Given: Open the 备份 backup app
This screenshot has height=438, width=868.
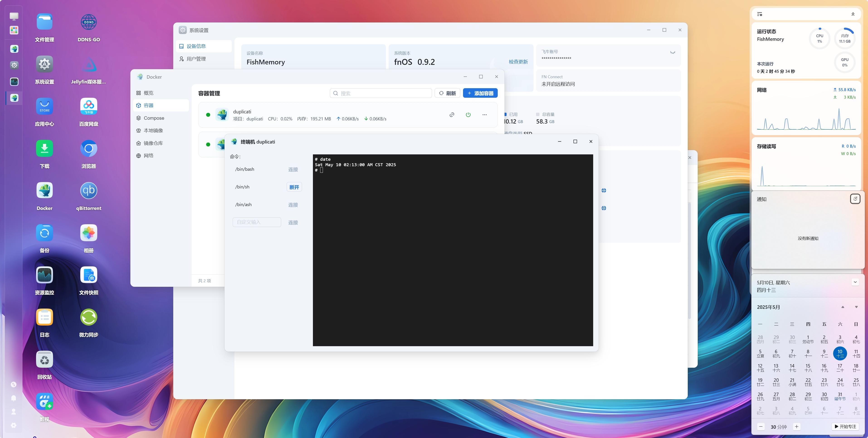Looking at the screenshot, I should [44, 233].
